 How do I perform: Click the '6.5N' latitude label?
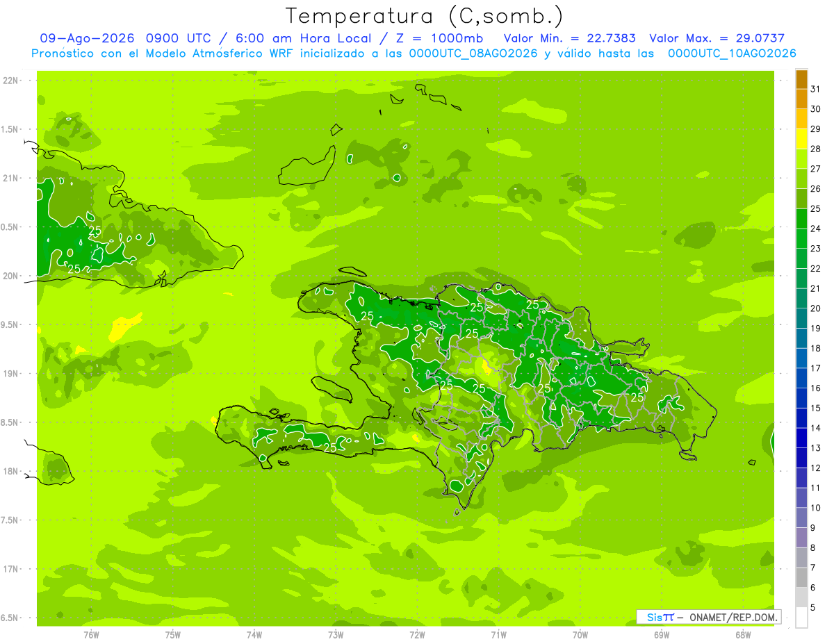(10, 618)
